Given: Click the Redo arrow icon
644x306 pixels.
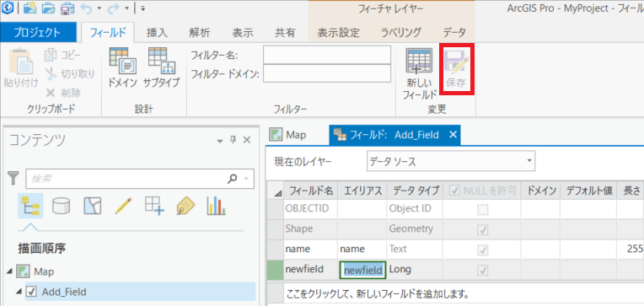Looking at the screenshot, I should (x=114, y=8).
